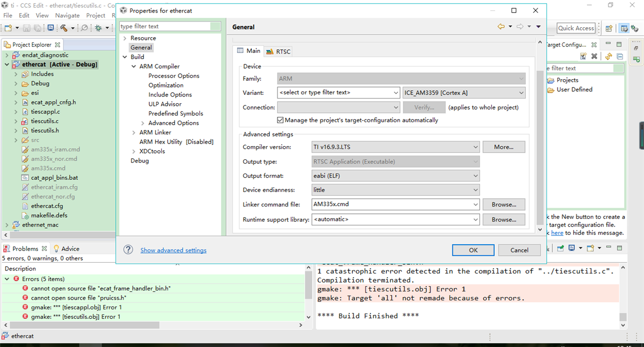Click the Quick Access field
This screenshot has height=347, width=644.
[576, 28]
